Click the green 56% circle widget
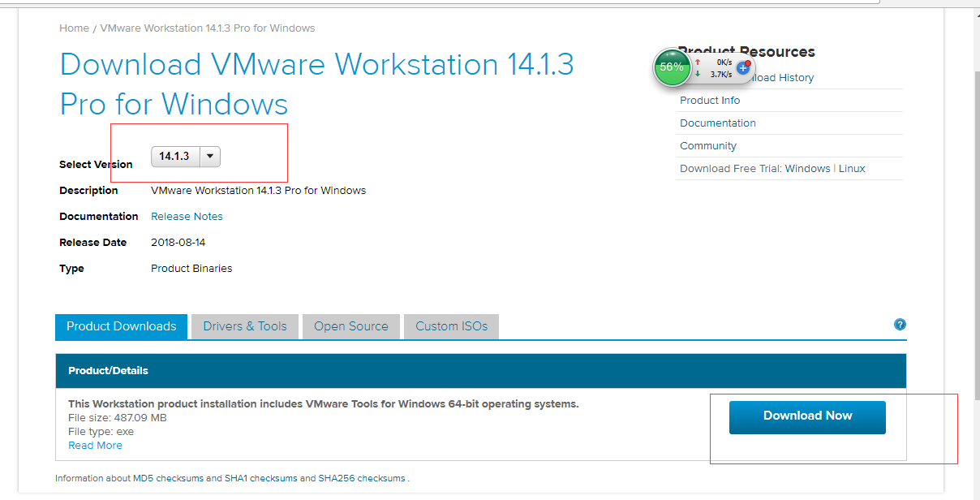 (x=672, y=67)
